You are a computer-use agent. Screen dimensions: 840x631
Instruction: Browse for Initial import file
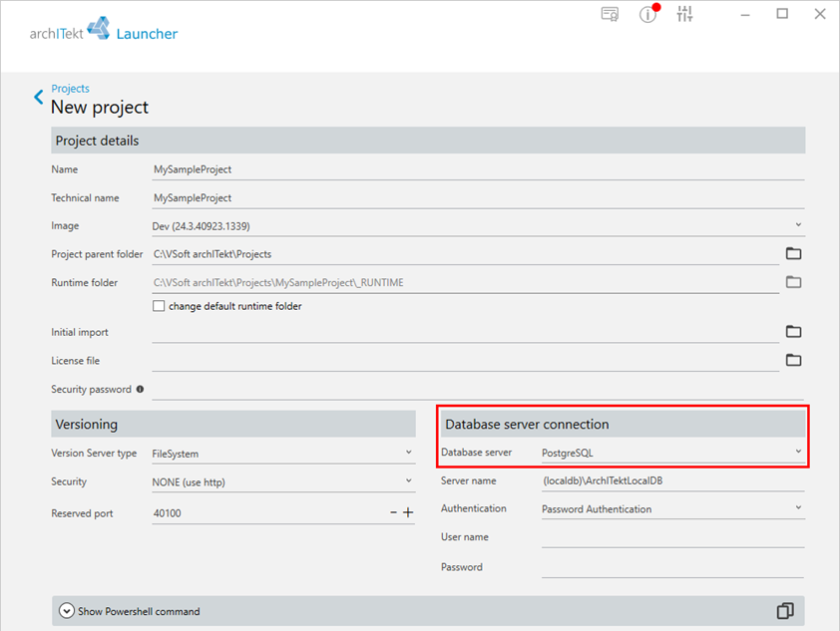tap(793, 331)
